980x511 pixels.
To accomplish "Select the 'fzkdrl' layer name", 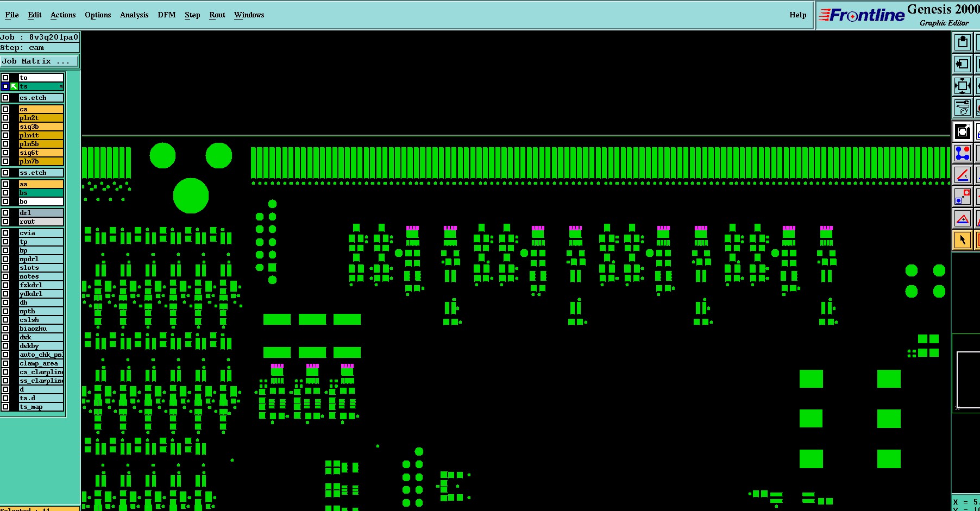I will [41, 285].
